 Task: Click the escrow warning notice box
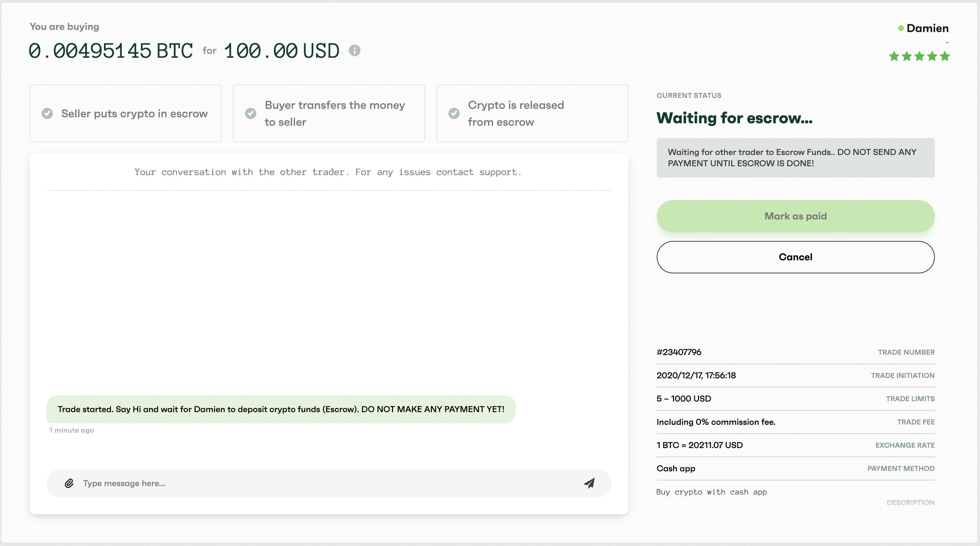[795, 158]
